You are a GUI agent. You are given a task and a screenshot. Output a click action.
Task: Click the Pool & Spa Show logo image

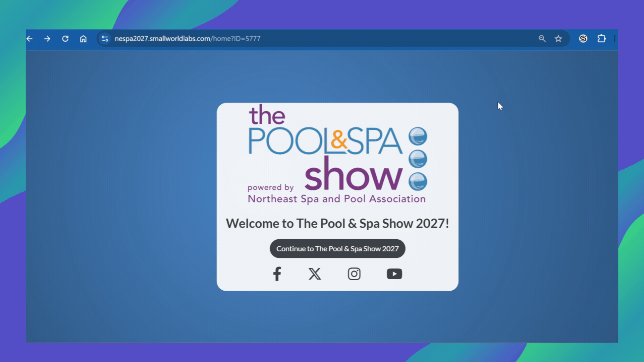337,154
